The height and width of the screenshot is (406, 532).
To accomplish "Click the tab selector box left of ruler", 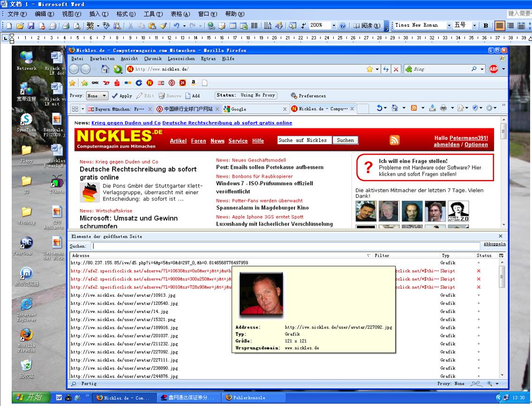I will coord(5,38).
